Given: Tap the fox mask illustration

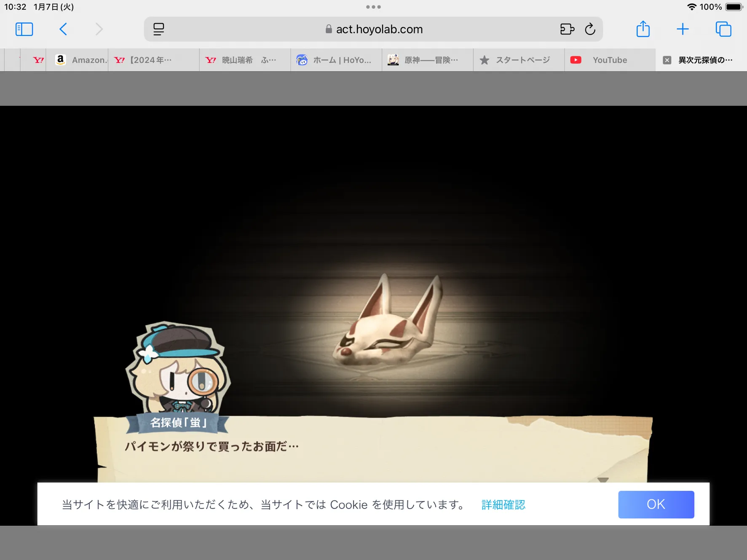Looking at the screenshot, I should tap(387, 320).
